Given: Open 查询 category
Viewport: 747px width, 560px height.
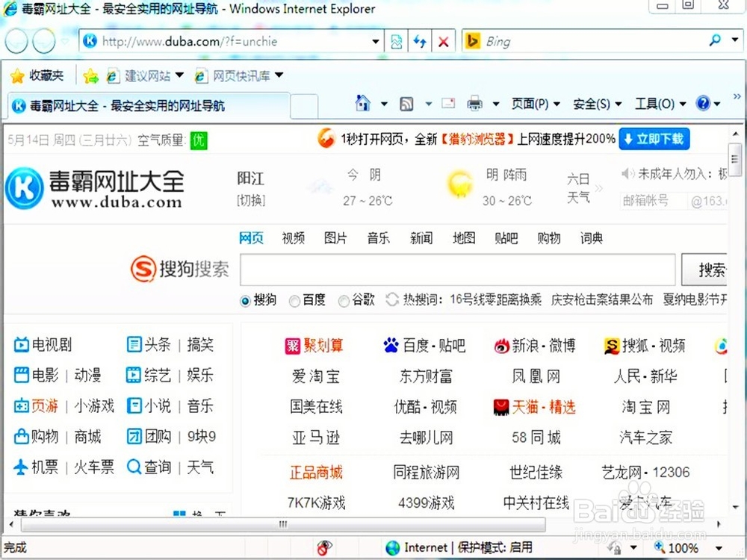Looking at the screenshot, I should pyautogui.click(x=149, y=467).
